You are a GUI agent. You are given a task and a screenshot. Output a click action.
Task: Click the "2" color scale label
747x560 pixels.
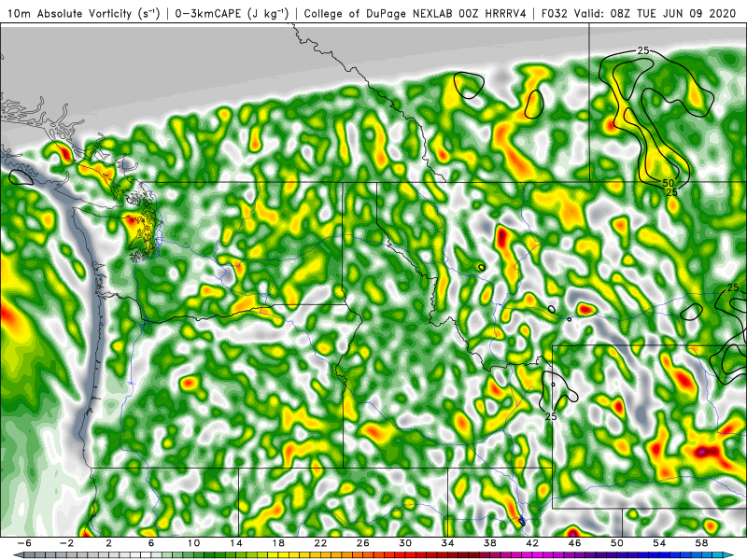109,543
